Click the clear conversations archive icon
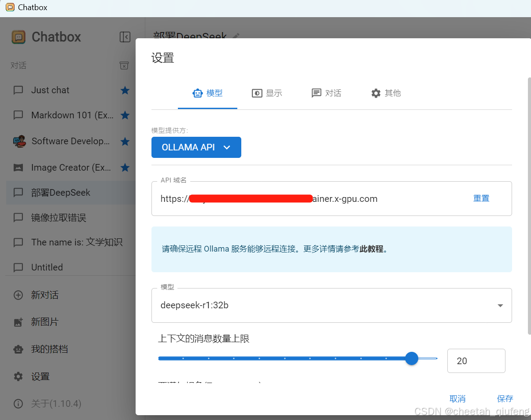531x420 pixels. 124,66
